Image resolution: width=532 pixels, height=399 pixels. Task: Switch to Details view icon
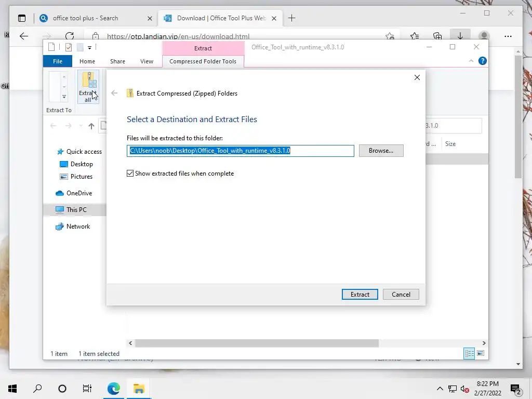pyautogui.click(x=469, y=353)
